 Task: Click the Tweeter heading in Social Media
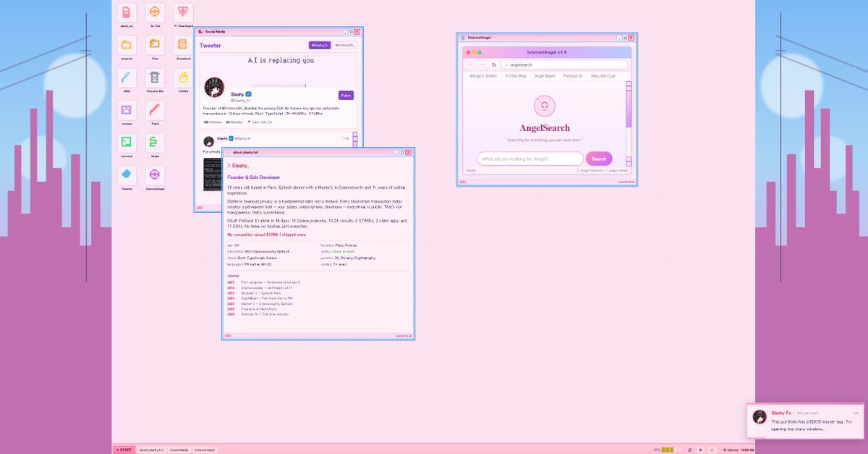coord(210,45)
